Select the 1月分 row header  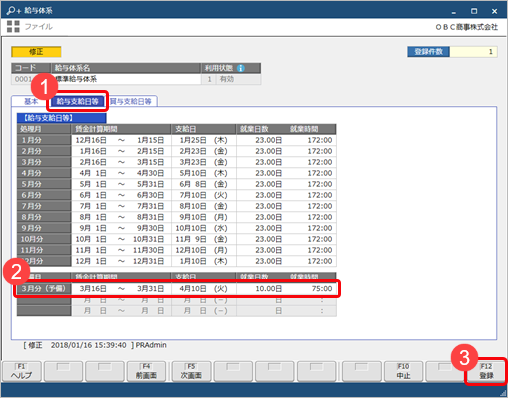click(44, 140)
